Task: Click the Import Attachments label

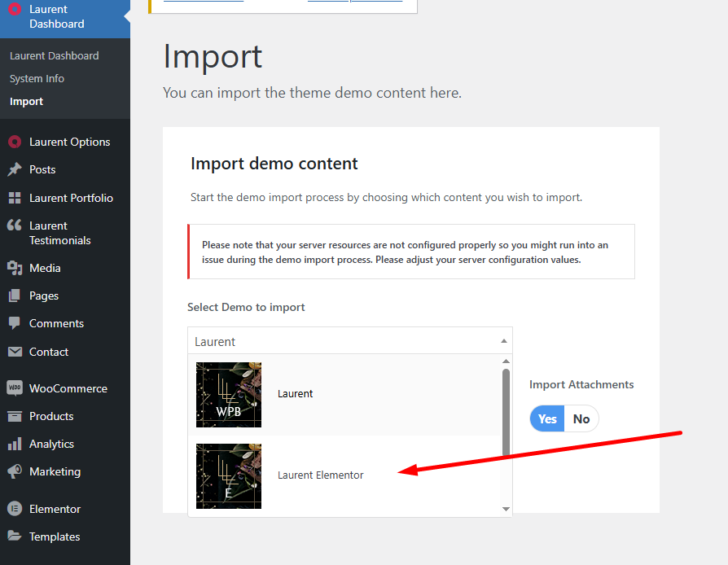Action: tap(581, 385)
